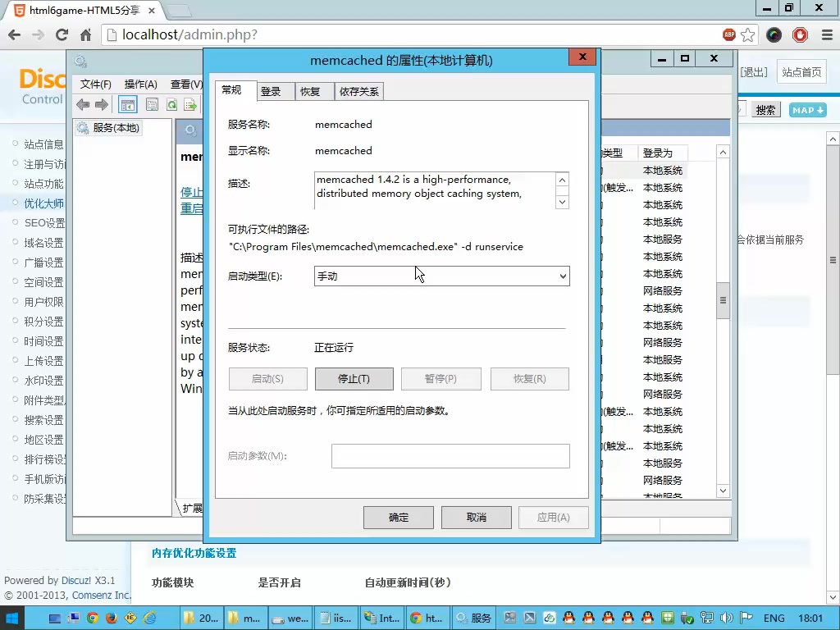Viewport: 840px width, 630px height.
Task: Click the red stop-hand extension icon
Action: (x=800, y=34)
